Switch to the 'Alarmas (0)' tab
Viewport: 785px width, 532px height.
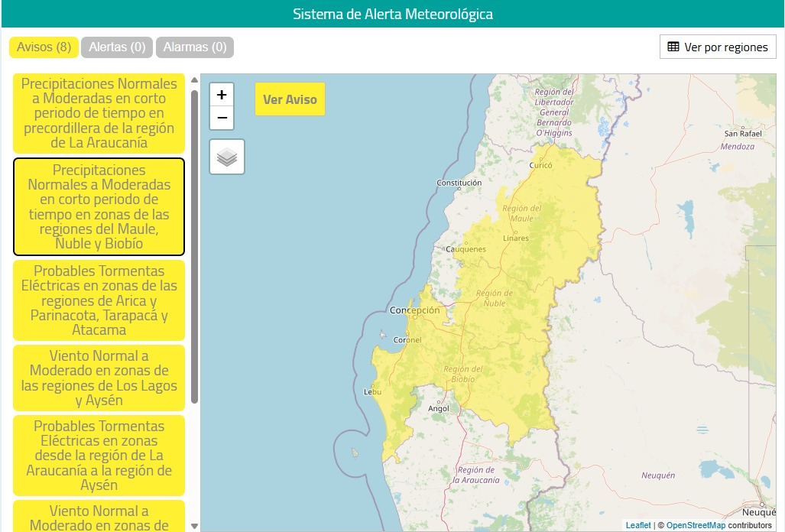[195, 47]
